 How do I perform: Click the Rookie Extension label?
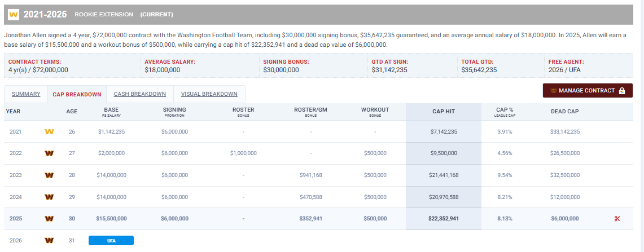[x=104, y=14]
